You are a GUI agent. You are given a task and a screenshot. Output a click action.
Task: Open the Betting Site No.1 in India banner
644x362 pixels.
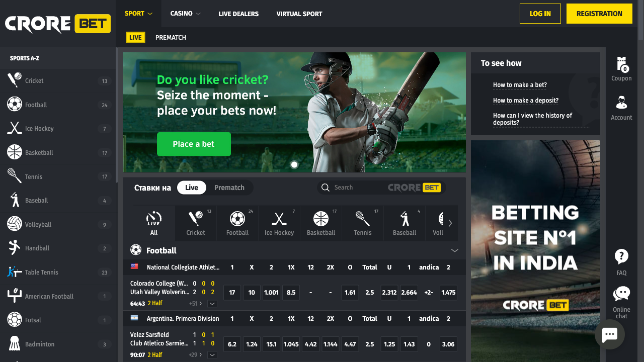[535, 251]
